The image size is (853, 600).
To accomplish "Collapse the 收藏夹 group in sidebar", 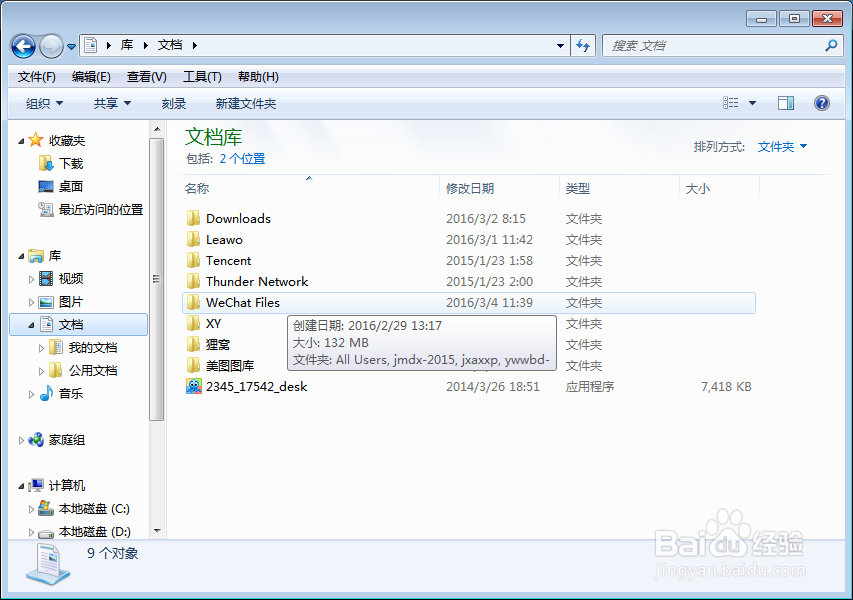I will [21, 141].
